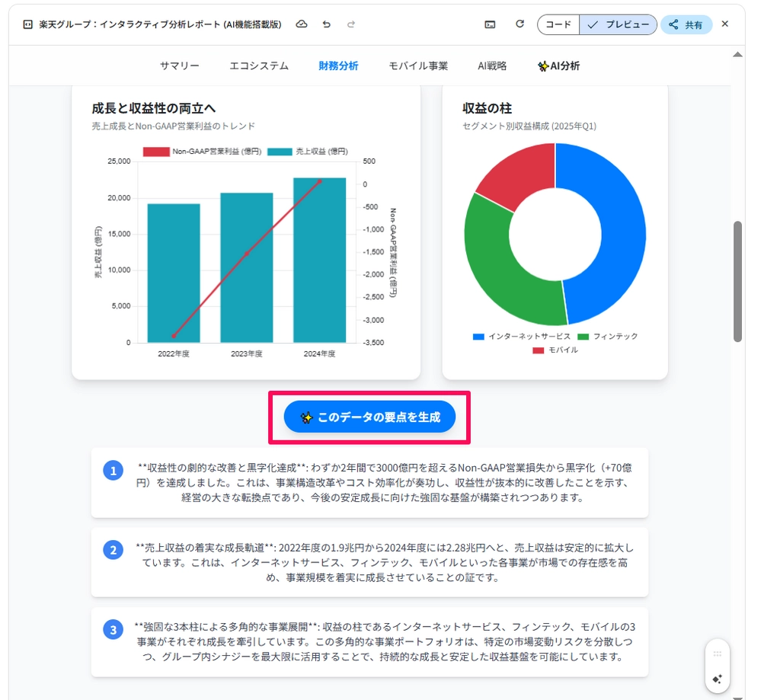This screenshot has height=700, width=780.
Task: Toggle the フィンテック legend green swatch
Action: pyautogui.click(x=583, y=337)
